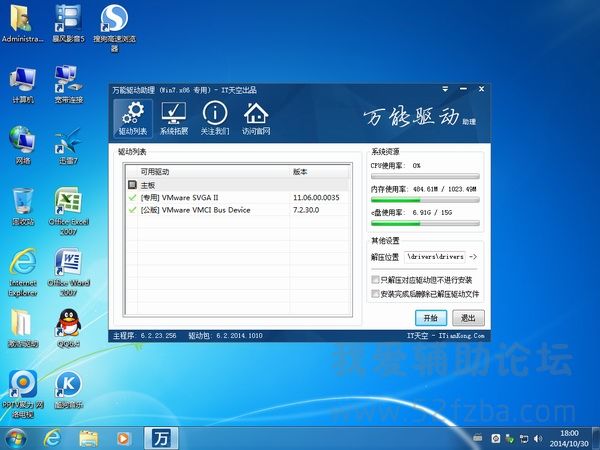
Task: Click the CPU使用率 progress bar
Action: pyautogui.click(x=425, y=176)
